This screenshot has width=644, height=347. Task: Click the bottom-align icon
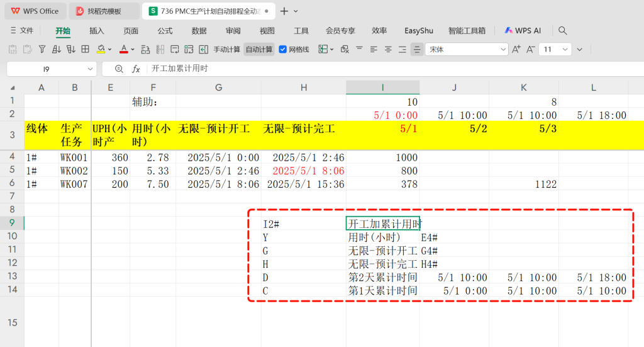[x=402, y=49]
